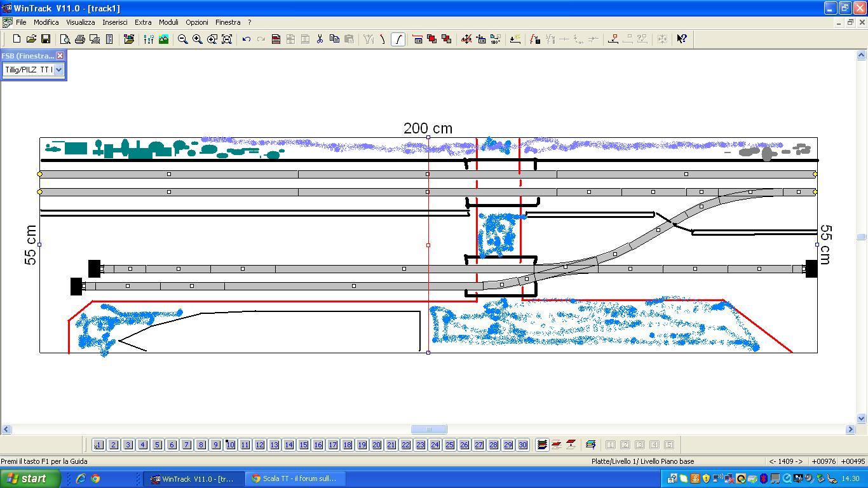Click the library folder toolbar icon

point(129,39)
